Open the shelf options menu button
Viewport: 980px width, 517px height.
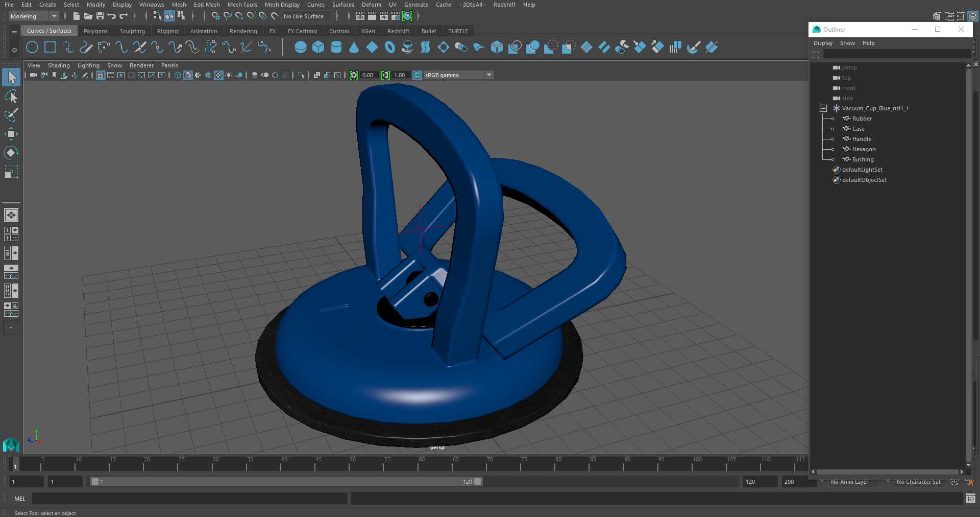pos(14,32)
